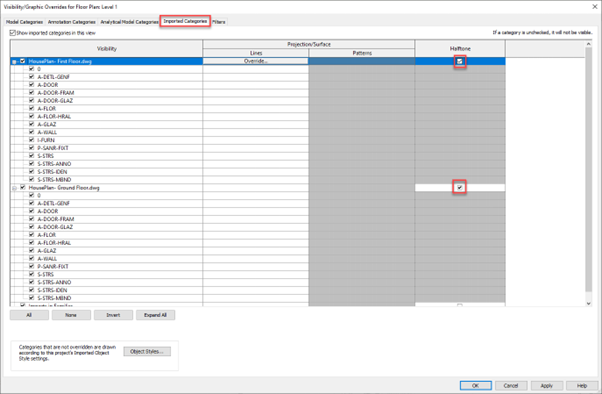Viewport: 602px width, 394px height.
Task: Select A-FLOR under First Floor.dwg
Action: click(x=46, y=109)
